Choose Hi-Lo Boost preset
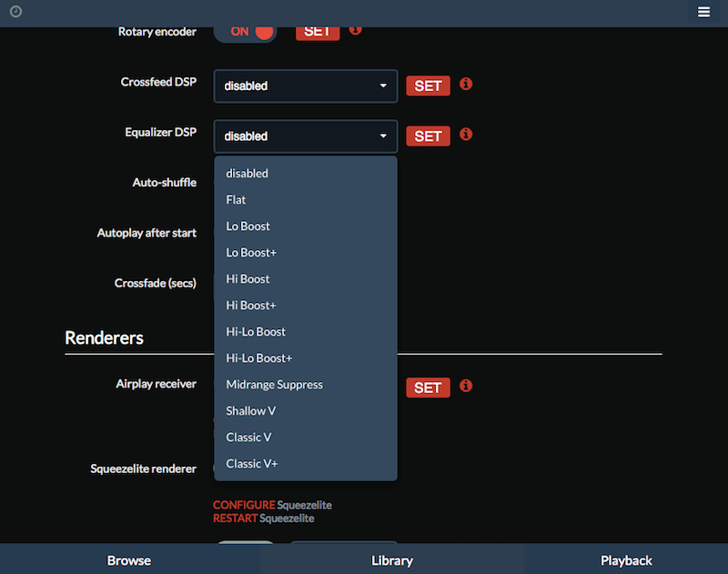 tap(306, 332)
